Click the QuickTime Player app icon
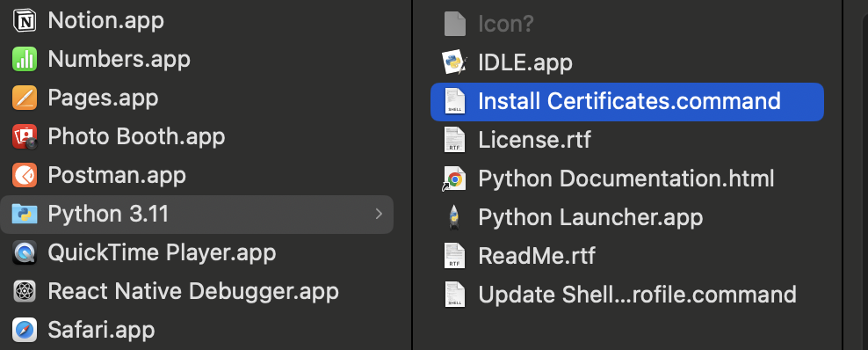This screenshot has width=868, height=350. tap(25, 253)
